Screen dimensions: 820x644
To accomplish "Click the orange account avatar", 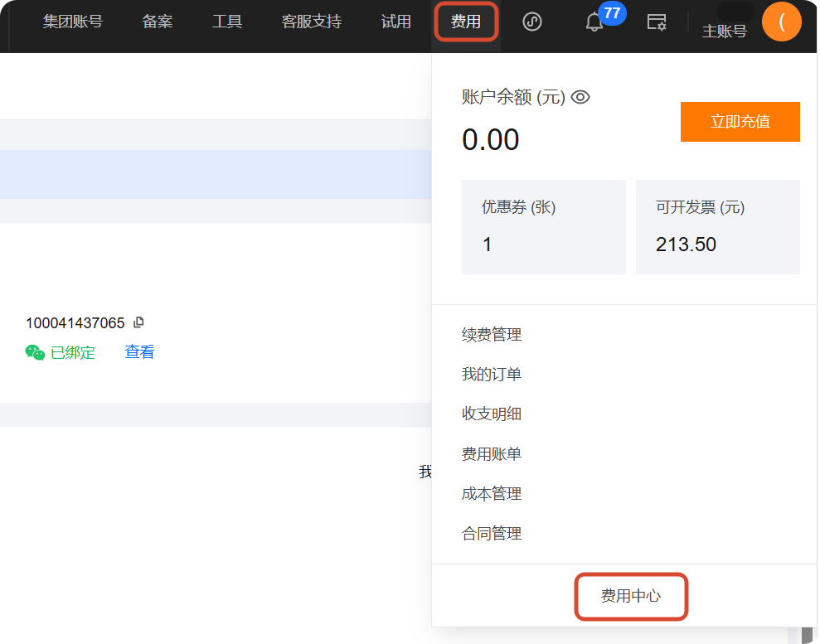I will point(781,22).
